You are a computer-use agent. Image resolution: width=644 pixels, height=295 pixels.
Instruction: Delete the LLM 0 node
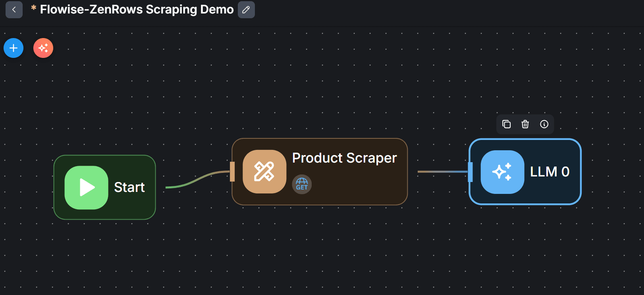[525, 124]
